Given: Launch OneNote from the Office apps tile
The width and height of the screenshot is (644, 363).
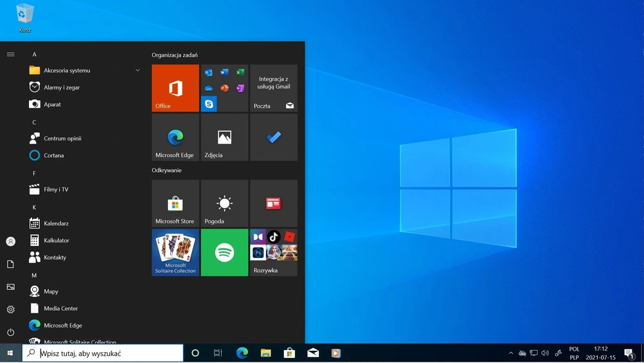Looking at the screenshot, I should coord(240,88).
